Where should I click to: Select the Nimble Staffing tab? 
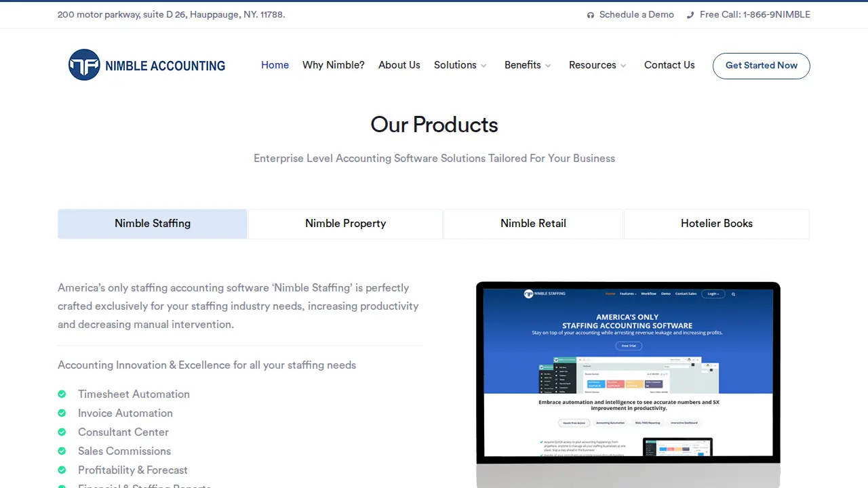tap(153, 224)
